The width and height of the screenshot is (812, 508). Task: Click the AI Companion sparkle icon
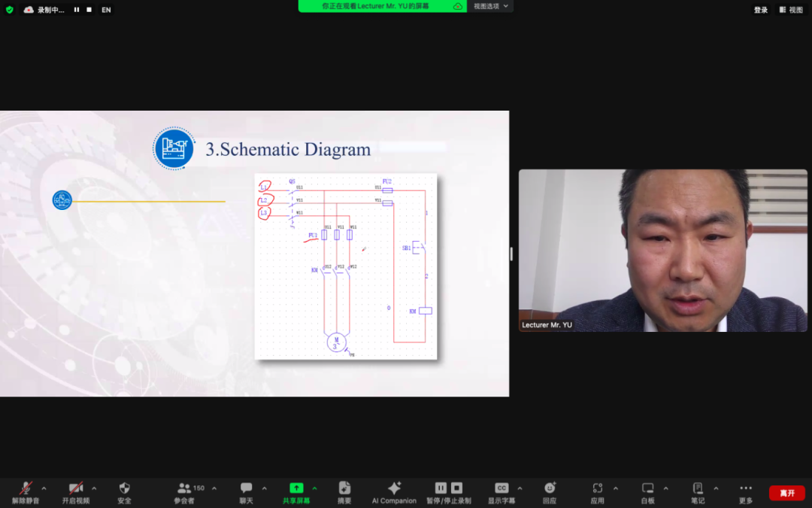(394, 488)
